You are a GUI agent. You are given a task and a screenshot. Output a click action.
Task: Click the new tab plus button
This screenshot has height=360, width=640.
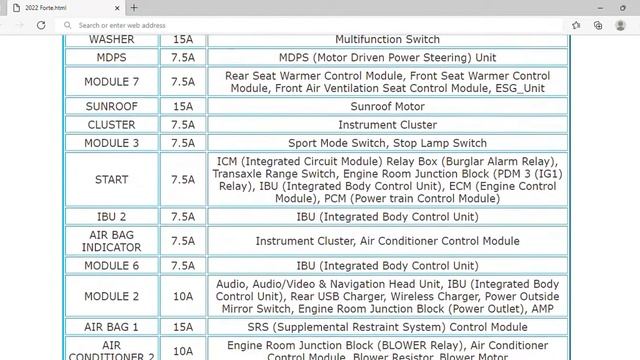point(134,8)
